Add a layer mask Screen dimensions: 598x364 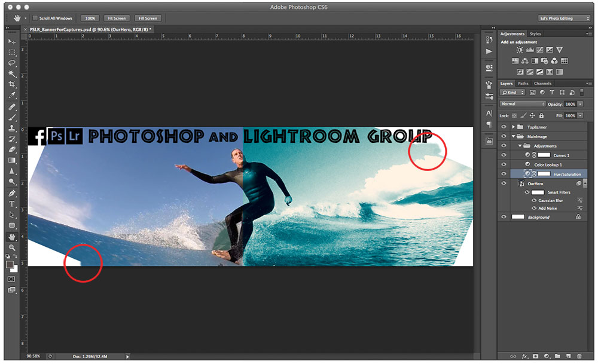[x=535, y=356]
